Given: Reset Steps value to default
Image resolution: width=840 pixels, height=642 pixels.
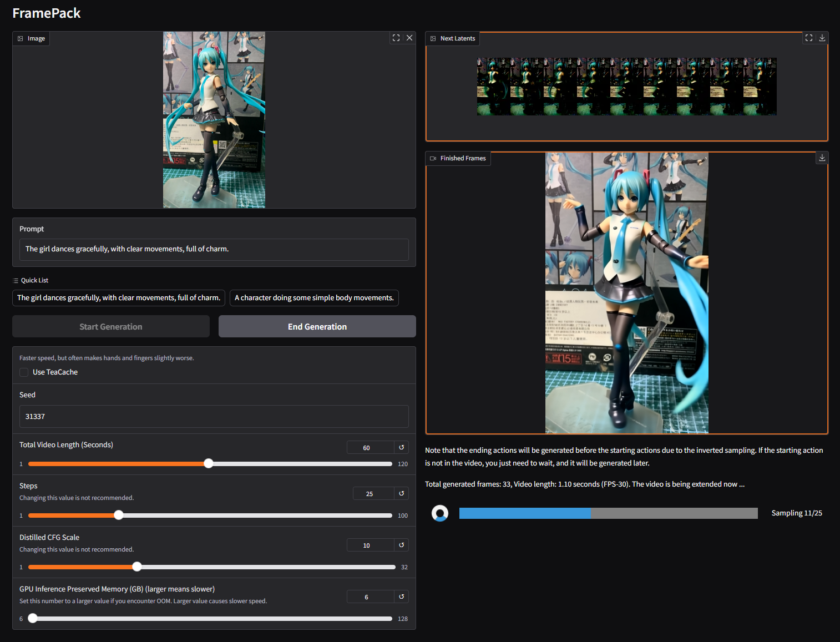Looking at the screenshot, I should 401,493.
